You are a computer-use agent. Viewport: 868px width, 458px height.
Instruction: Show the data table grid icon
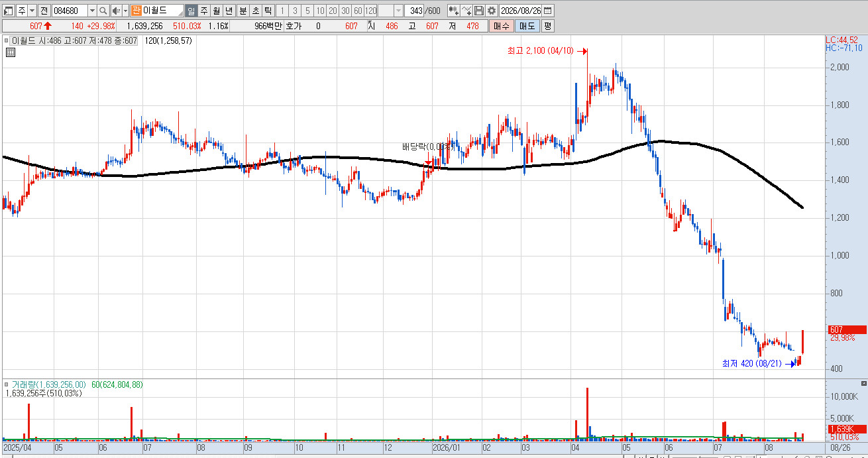[11, 52]
